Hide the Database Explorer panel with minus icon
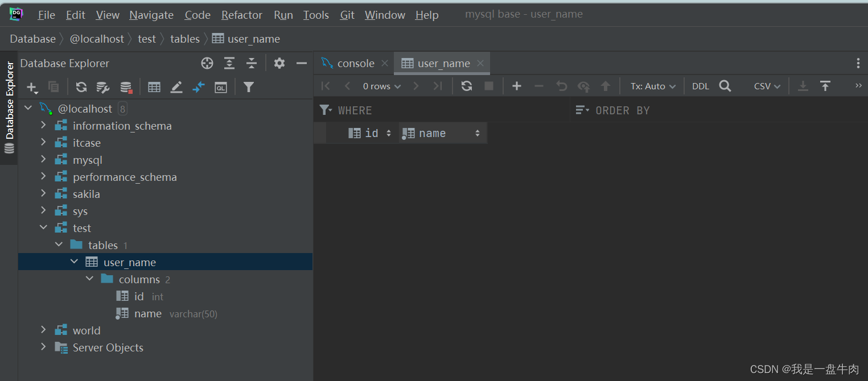 pos(302,63)
